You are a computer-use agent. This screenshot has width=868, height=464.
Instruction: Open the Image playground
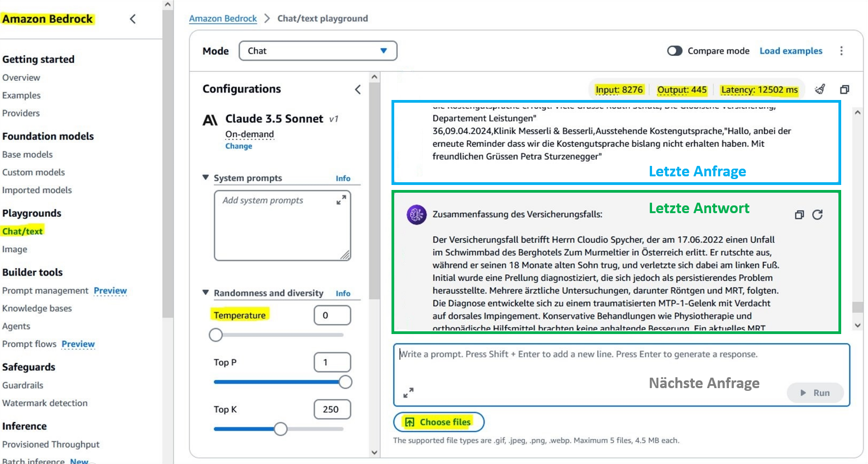[x=15, y=249]
